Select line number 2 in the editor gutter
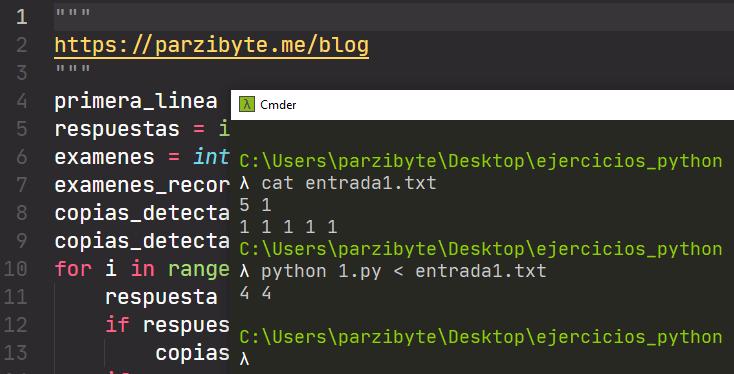 [22, 45]
